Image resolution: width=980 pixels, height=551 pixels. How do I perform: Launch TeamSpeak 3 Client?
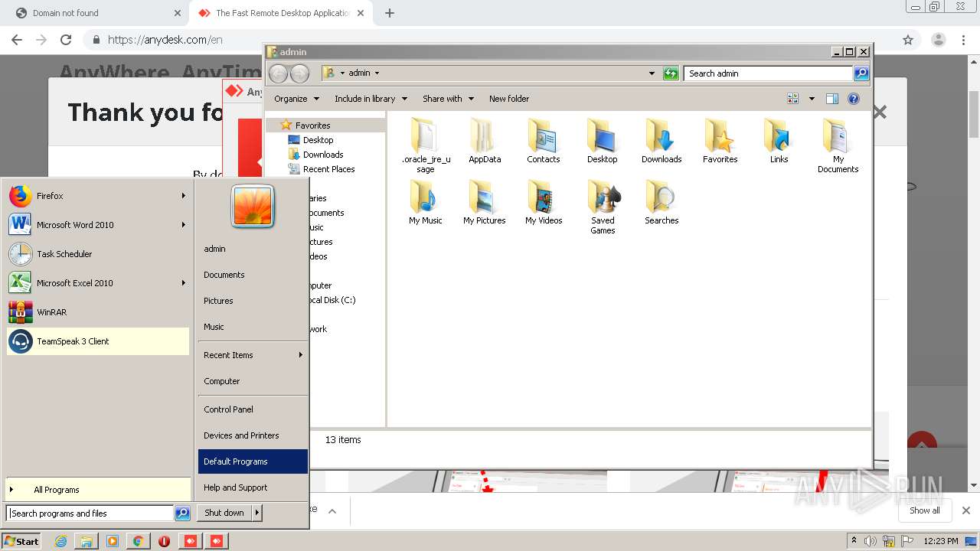tap(97, 341)
